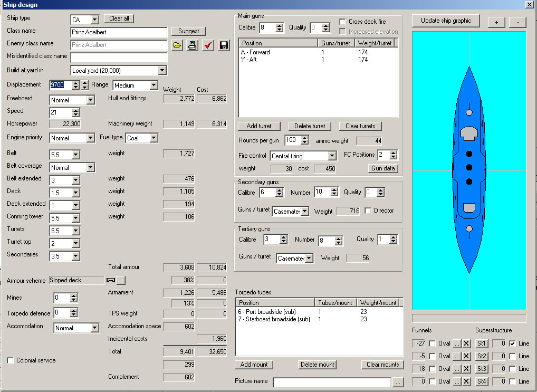Viewport: 537px width, 392px height.
Task: Toggle secondary guns Director checkbox
Action: (368, 211)
